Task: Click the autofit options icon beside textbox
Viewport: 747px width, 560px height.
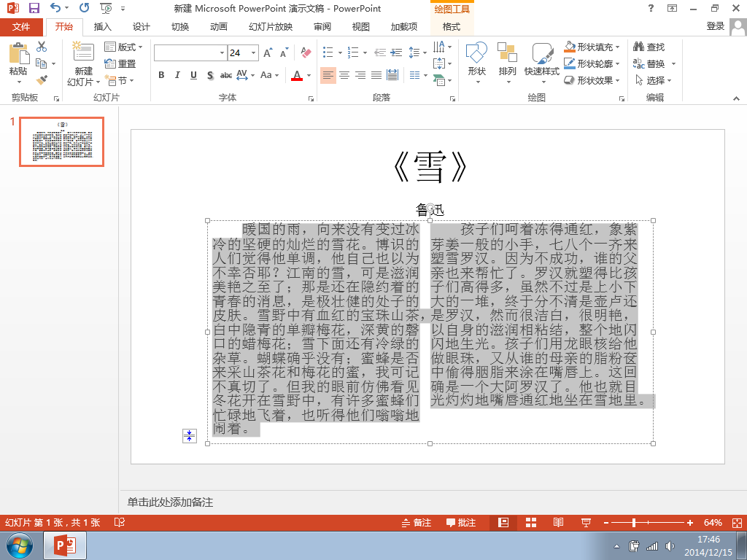Action: (x=190, y=436)
